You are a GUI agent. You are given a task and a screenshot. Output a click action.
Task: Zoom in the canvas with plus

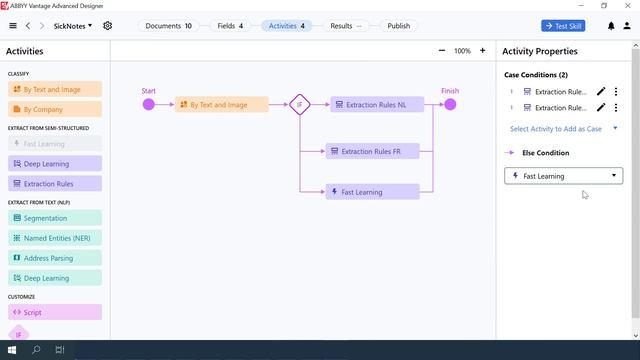tap(482, 51)
